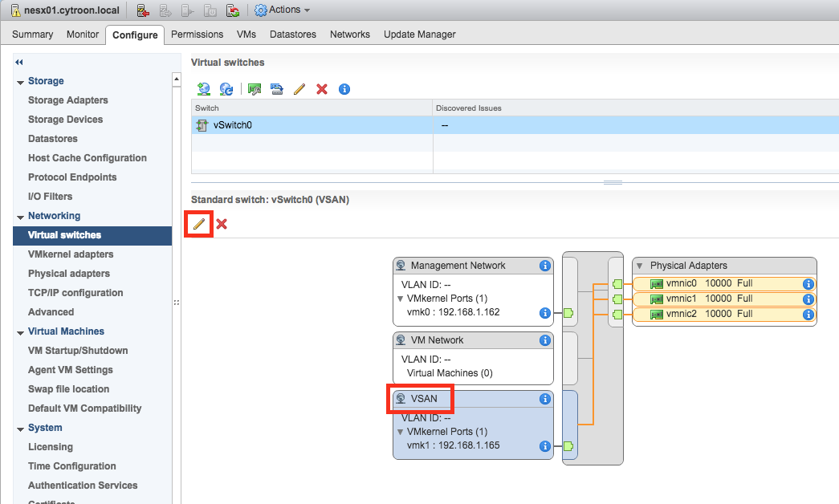
Task: Open Licensing under System
Action: pos(51,447)
